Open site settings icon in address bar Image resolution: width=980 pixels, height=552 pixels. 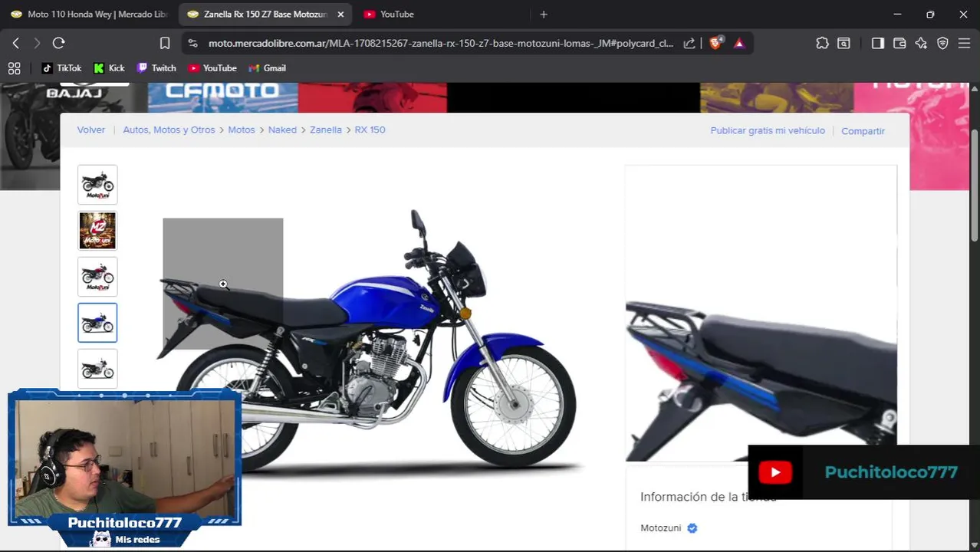[192, 44]
